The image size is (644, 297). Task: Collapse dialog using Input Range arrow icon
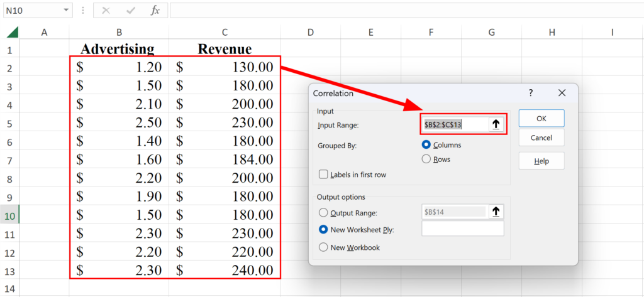[496, 124]
